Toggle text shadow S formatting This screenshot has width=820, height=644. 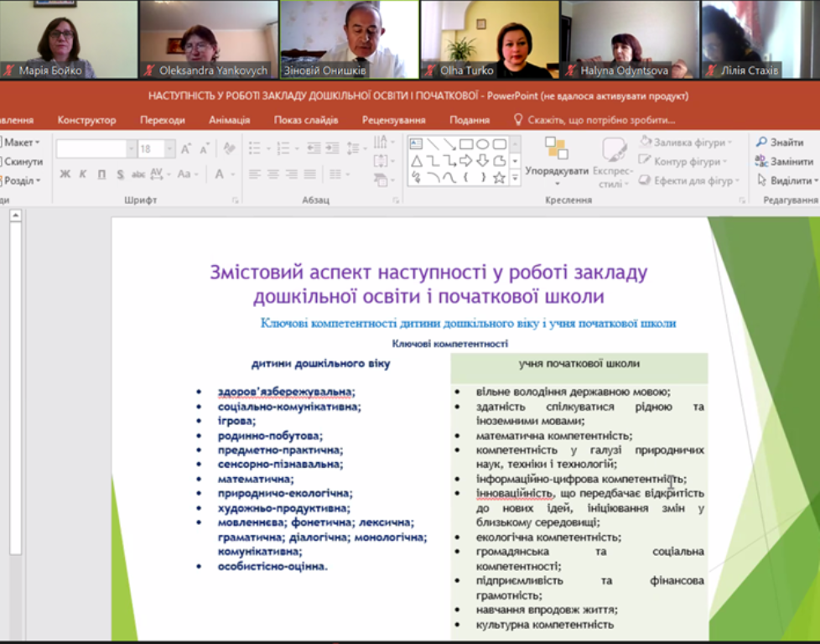[120, 174]
